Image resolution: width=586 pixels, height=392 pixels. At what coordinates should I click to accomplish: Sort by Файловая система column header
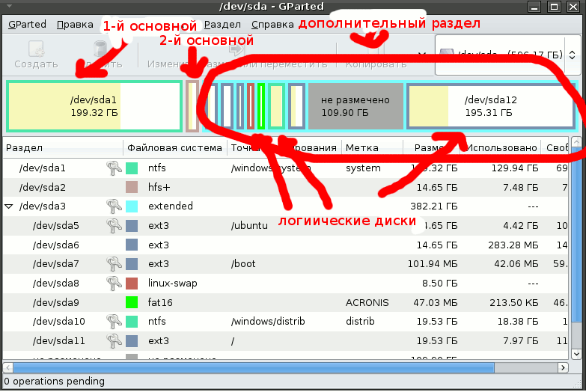[x=174, y=148]
